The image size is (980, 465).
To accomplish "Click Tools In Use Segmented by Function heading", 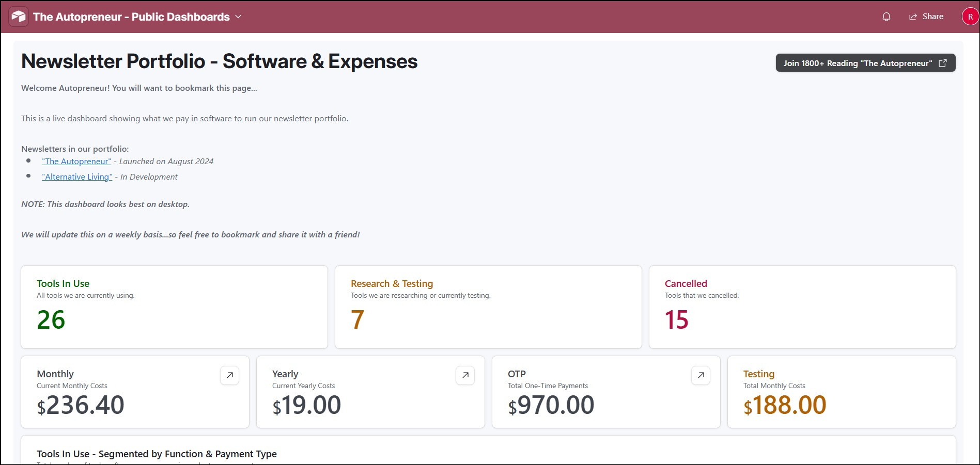I will pos(157,454).
